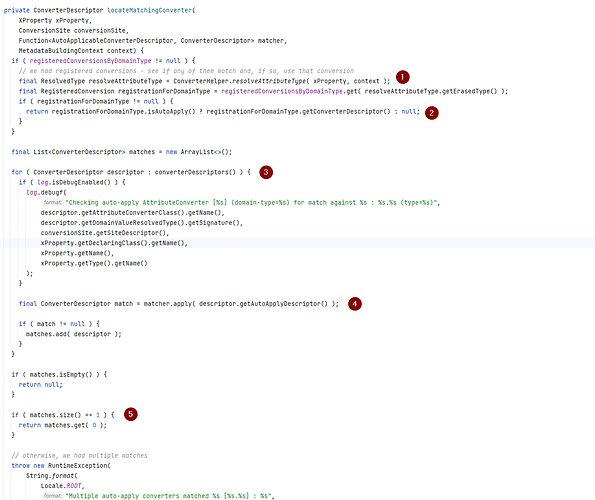The width and height of the screenshot is (595, 500).
Task: Click the log.debugf call
Action: click(x=46, y=192)
